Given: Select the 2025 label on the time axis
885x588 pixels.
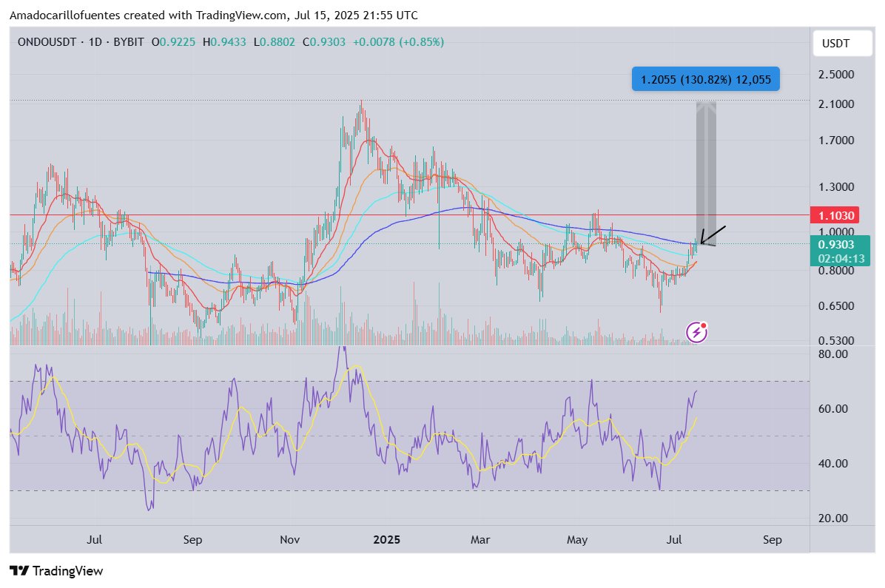Looking at the screenshot, I should [x=386, y=540].
